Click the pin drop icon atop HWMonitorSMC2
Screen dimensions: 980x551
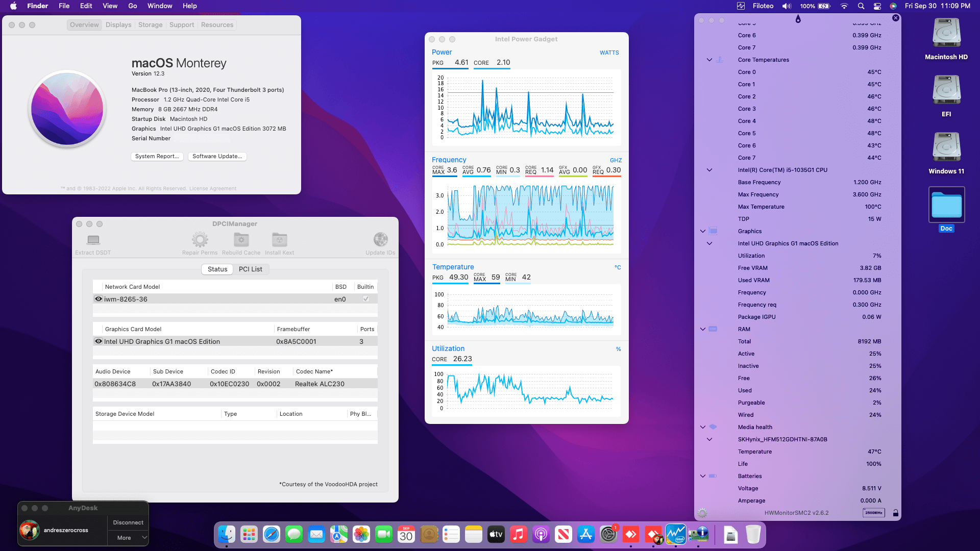pyautogui.click(x=798, y=19)
